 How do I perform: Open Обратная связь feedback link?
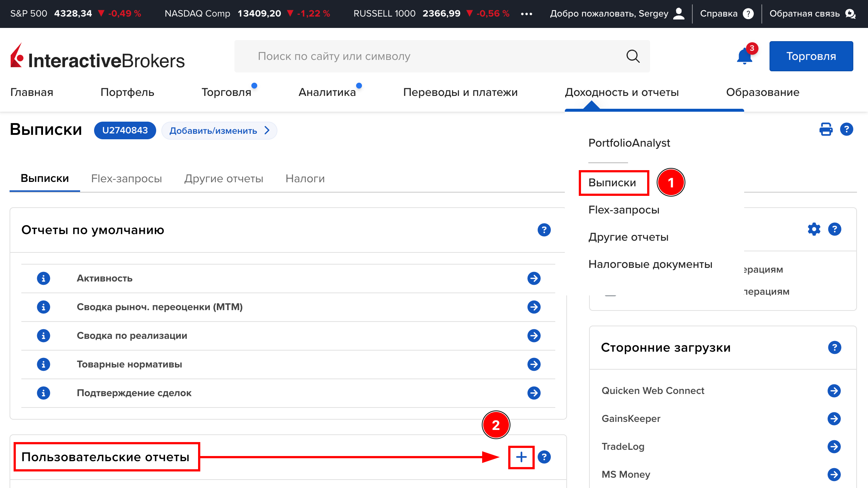point(813,14)
